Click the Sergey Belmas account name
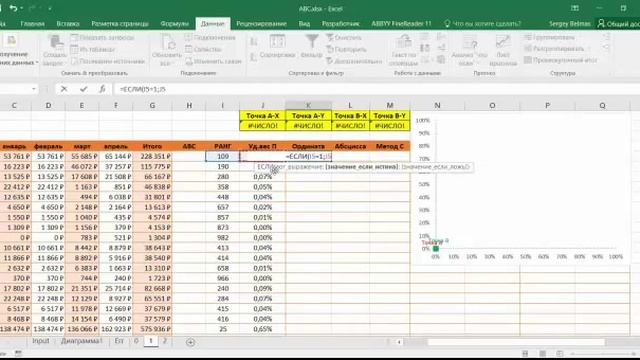This screenshot has height=360, width=640. tap(569, 24)
